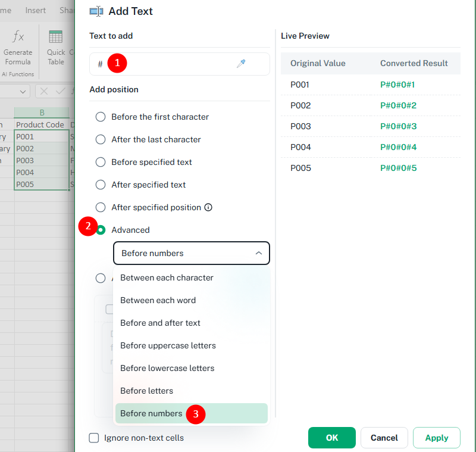Click preview result P#0#0#1
This screenshot has width=476, height=452.
397,85
